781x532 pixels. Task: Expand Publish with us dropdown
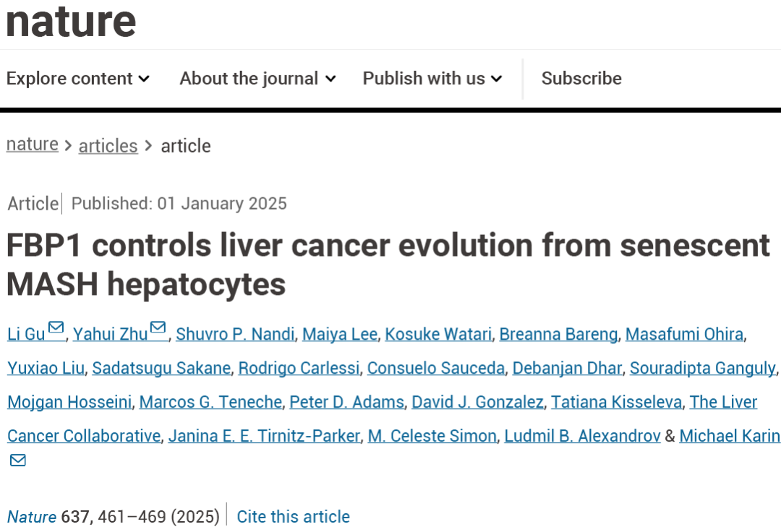pyautogui.click(x=432, y=79)
